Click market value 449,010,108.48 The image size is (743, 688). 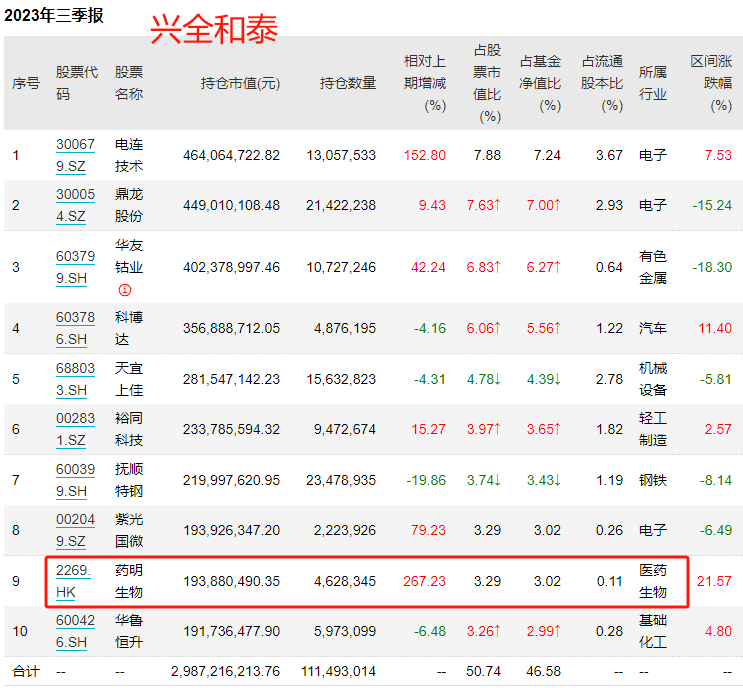[x=231, y=206]
